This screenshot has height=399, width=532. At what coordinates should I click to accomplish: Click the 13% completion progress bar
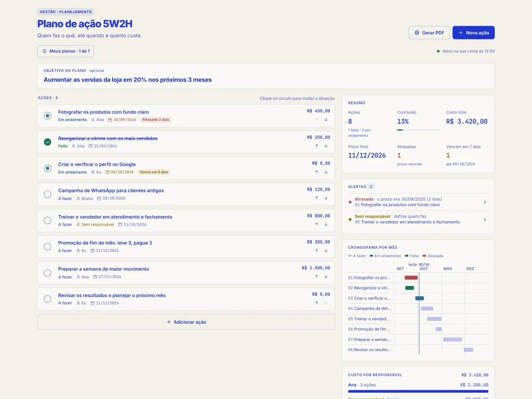[x=418, y=130]
